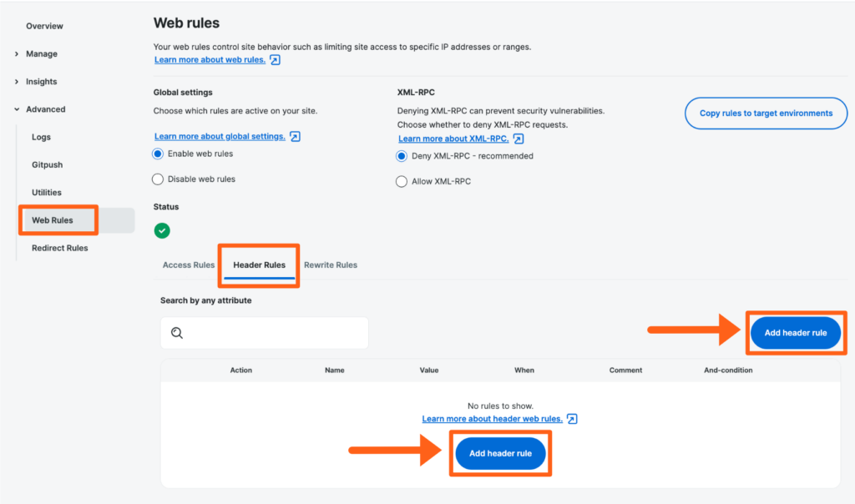Select Disable web rules option
855x504 pixels.
coord(158,179)
